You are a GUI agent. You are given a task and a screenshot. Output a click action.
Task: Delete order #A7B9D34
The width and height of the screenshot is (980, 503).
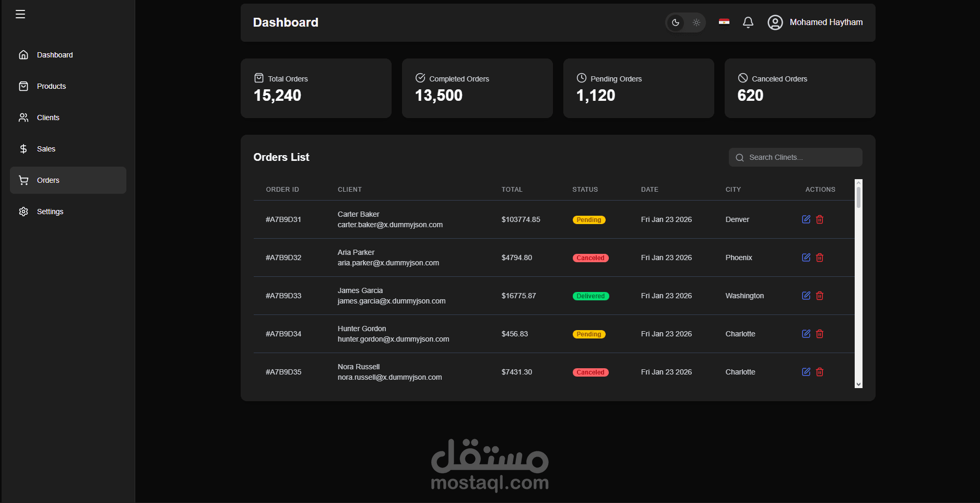point(820,334)
